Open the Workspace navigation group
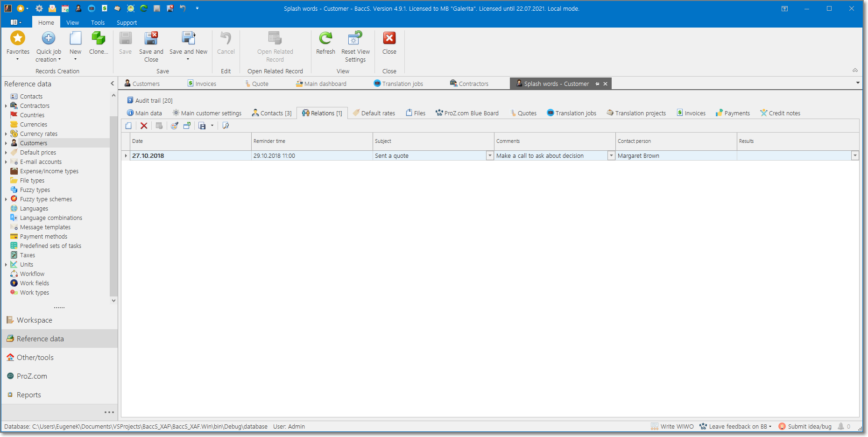The width and height of the screenshot is (868, 437). pyautogui.click(x=59, y=320)
